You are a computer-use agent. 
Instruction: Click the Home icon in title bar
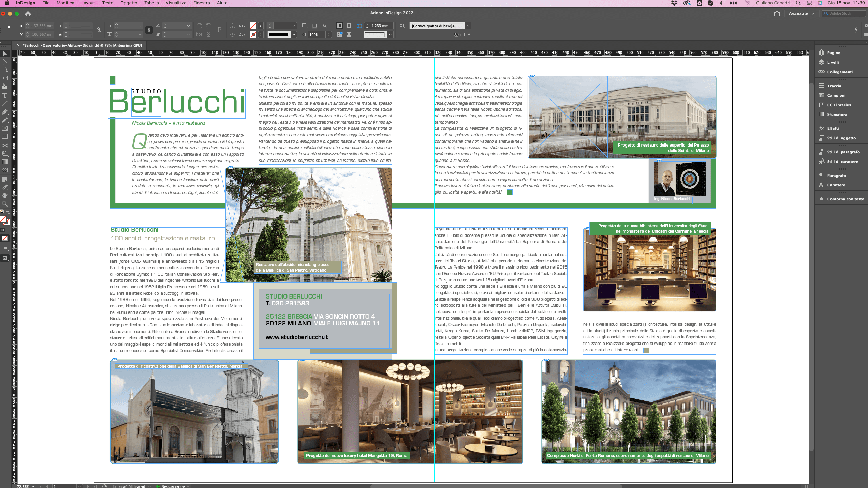28,14
